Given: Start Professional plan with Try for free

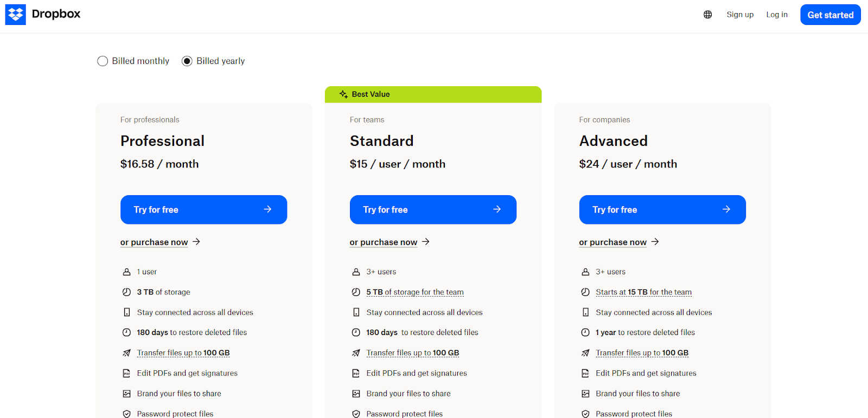Looking at the screenshot, I should (203, 209).
